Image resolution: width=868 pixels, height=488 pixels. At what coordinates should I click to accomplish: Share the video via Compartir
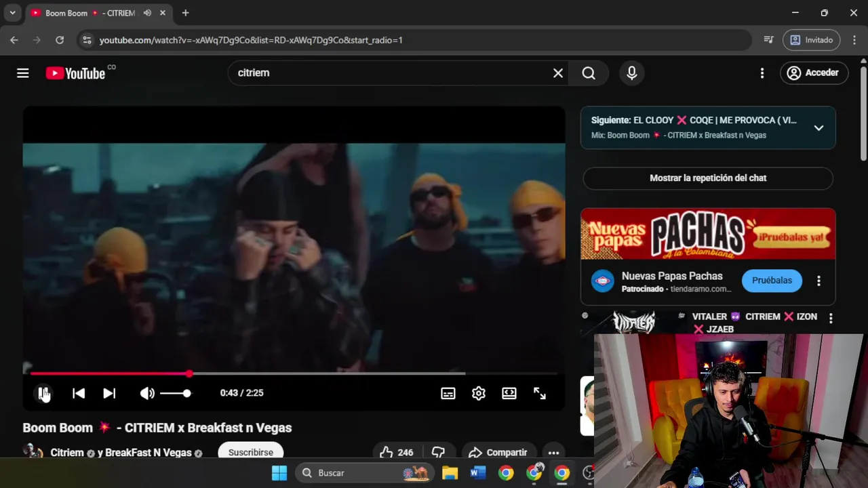point(498,452)
